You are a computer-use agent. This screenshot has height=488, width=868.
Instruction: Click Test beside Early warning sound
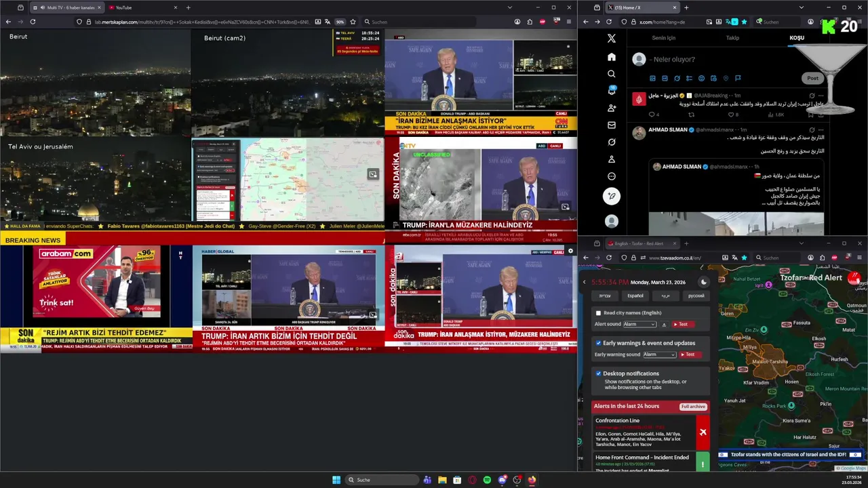690,354
